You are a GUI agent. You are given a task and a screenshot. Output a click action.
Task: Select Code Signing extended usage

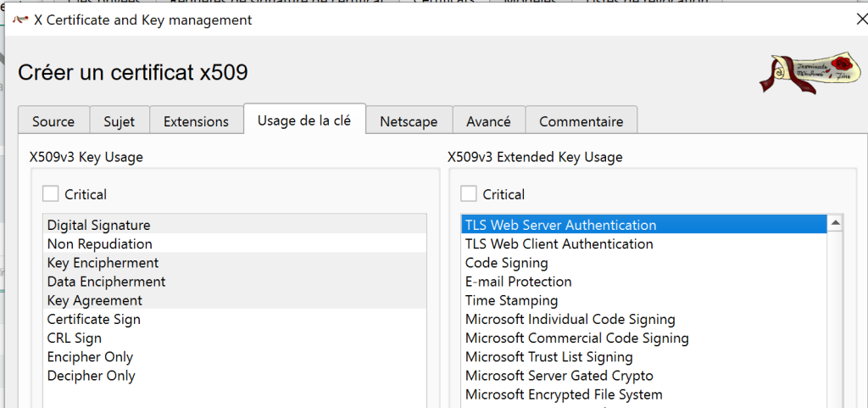(507, 263)
